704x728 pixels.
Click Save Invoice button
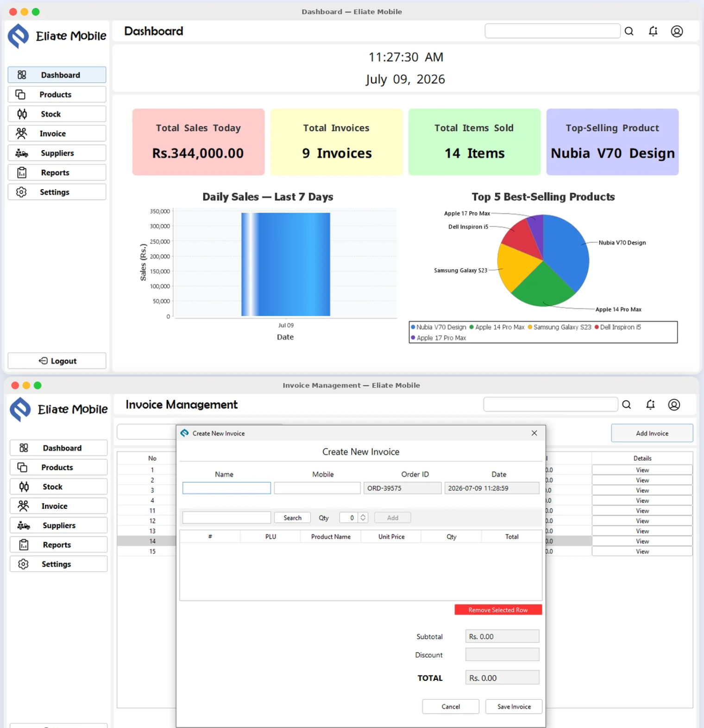tap(514, 707)
